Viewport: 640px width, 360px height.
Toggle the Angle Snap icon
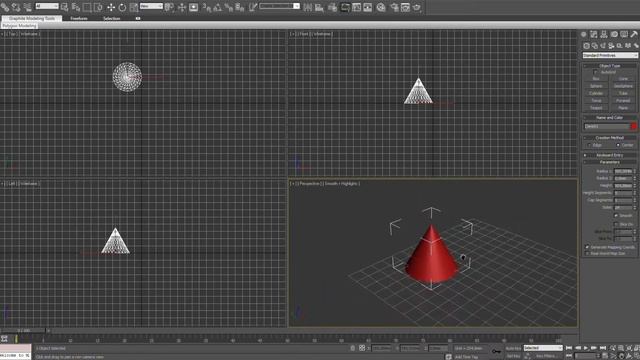(x=218, y=7)
